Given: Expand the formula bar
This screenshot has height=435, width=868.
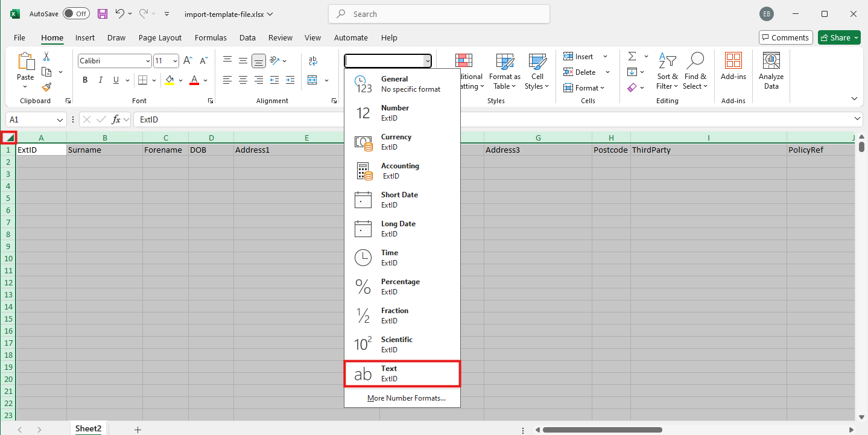Looking at the screenshot, I should coord(858,119).
